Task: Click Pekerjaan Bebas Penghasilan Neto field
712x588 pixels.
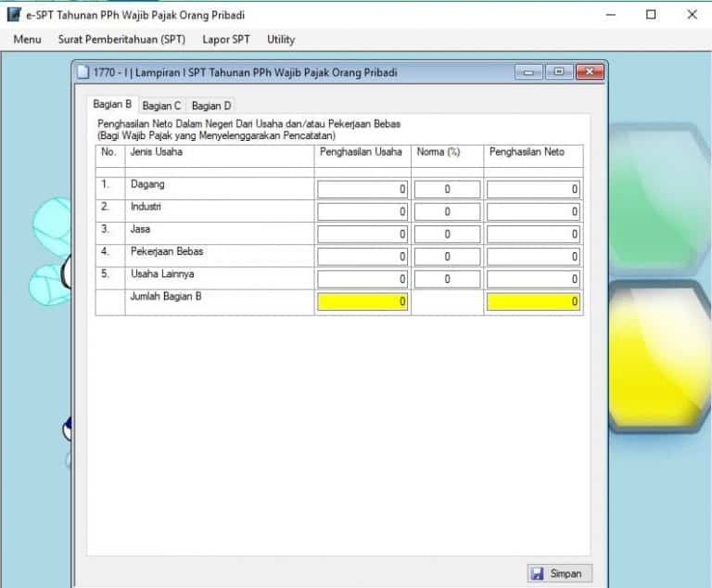Action: pyautogui.click(x=533, y=256)
